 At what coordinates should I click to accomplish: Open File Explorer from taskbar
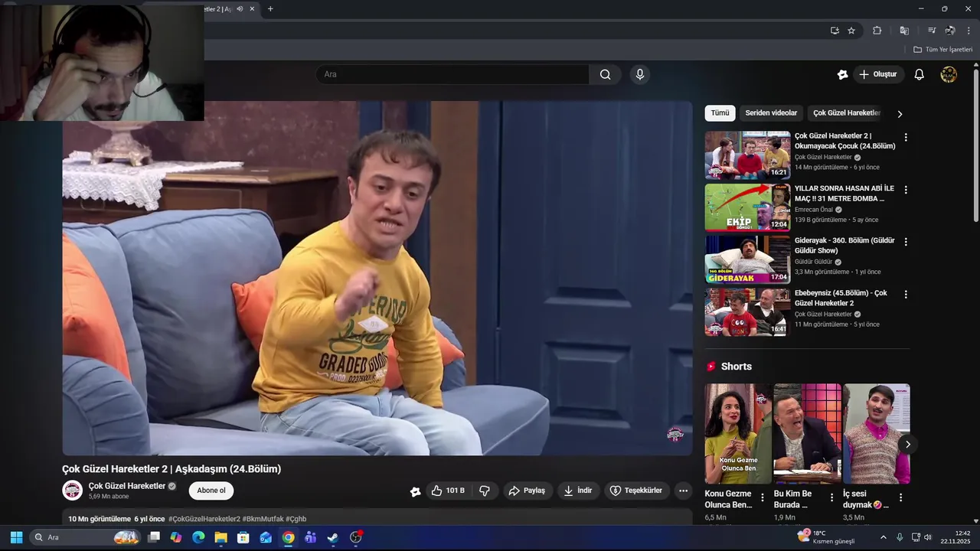click(220, 537)
